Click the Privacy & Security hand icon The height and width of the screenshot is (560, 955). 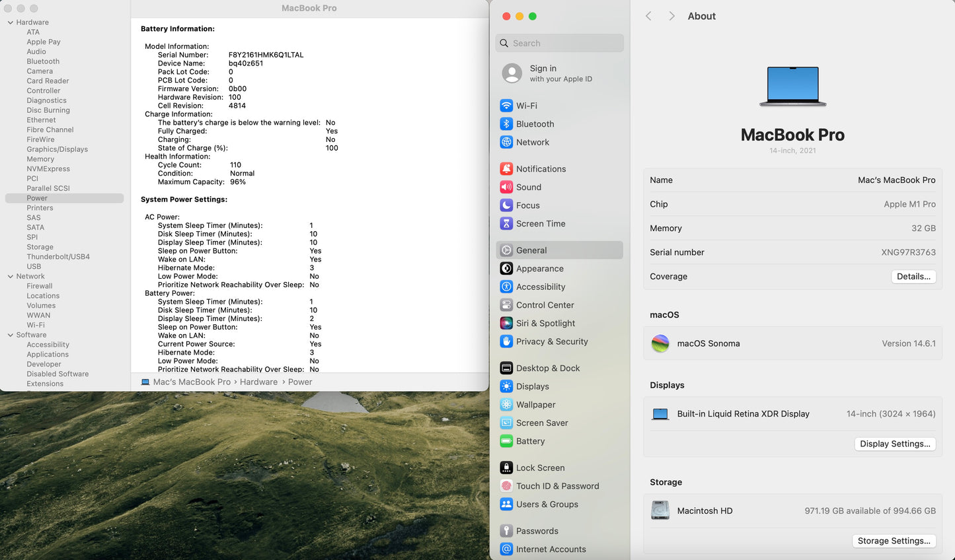click(x=506, y=341)
